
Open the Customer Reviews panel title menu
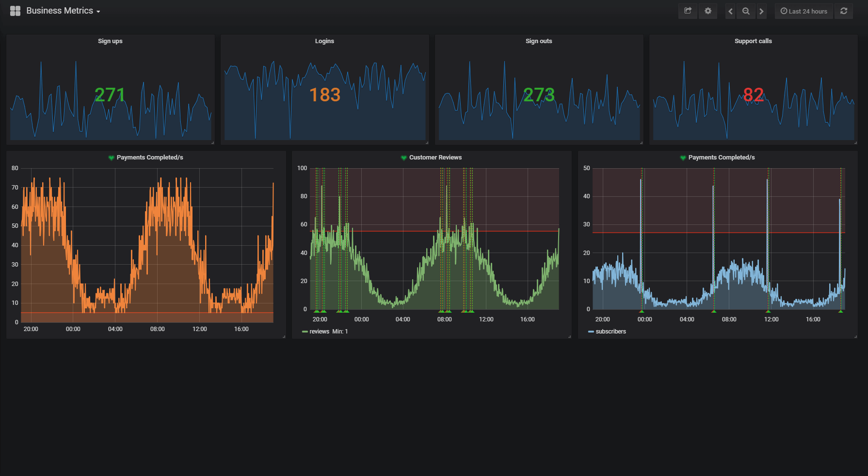pyautogui.click(x=435, y=158)
